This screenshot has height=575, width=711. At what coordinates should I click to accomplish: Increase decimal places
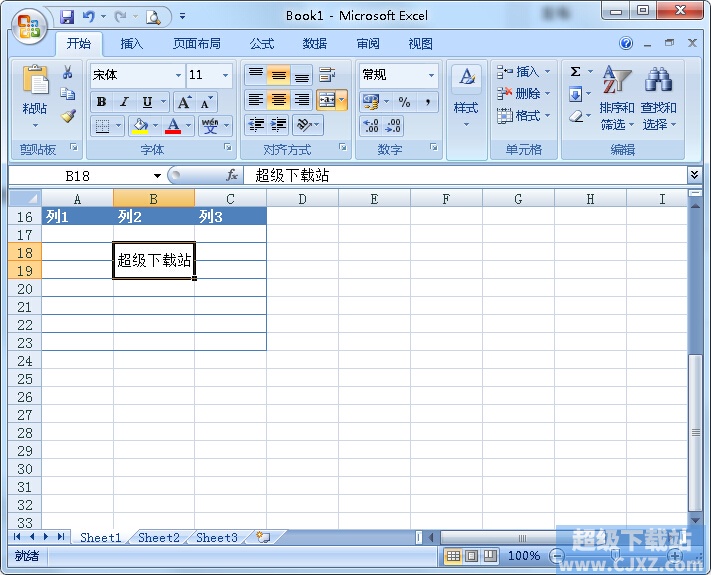(x=371, y=126)
